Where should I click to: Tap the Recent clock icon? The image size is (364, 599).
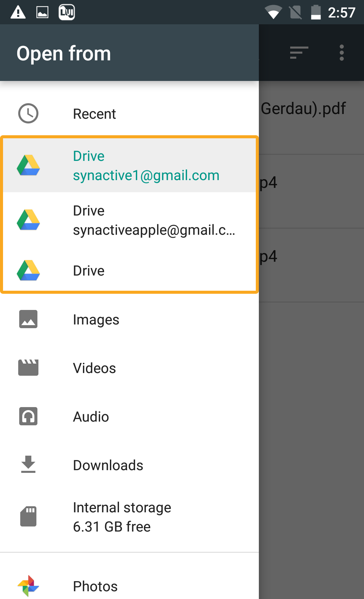coord(28,114)
